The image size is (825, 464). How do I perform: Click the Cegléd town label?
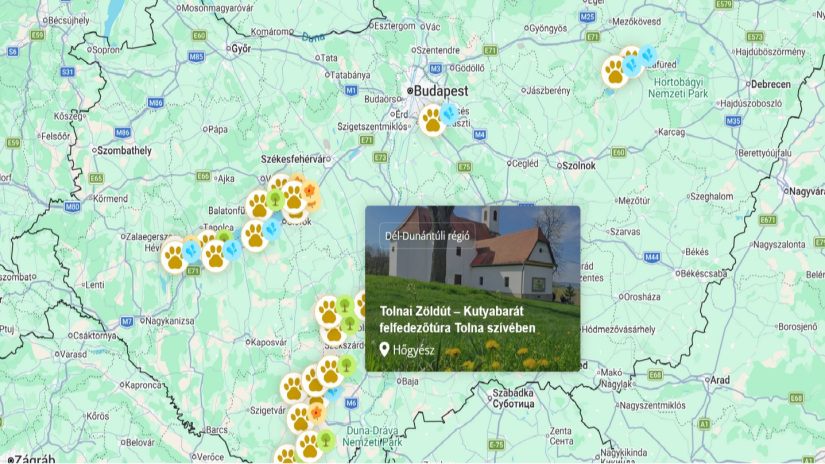pos(525,164)
